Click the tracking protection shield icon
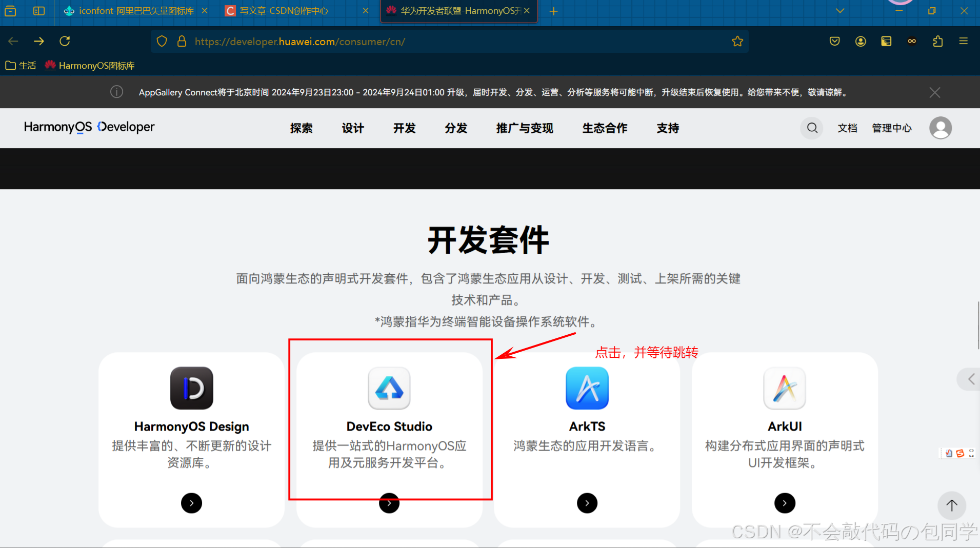Image resolution: width=980 pixels, height=548 pixels. coord(162,42)
